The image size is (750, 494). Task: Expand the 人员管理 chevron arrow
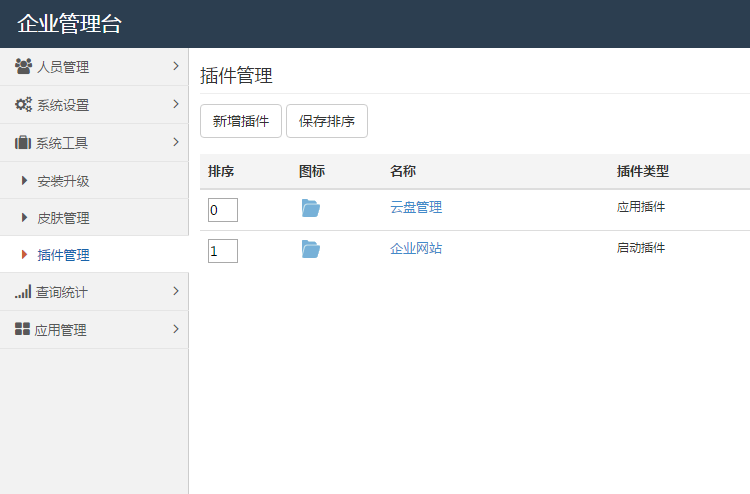175,66
